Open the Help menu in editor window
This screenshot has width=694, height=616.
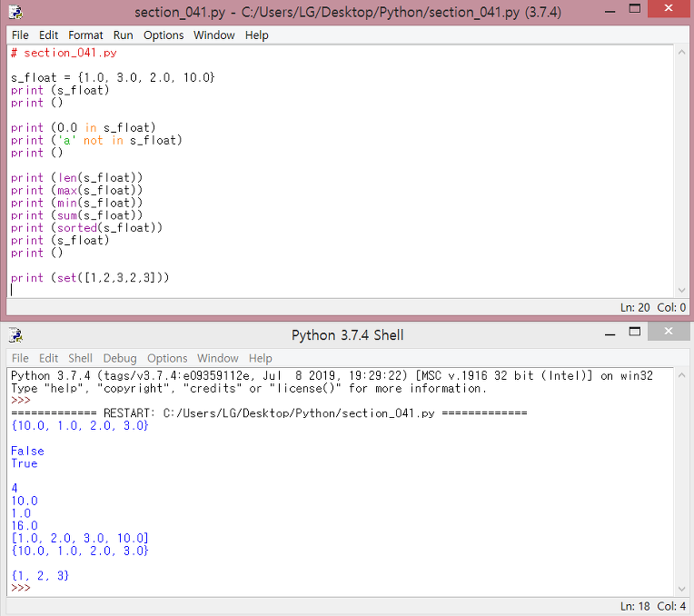pyautogui.click(x=257, y=35)
